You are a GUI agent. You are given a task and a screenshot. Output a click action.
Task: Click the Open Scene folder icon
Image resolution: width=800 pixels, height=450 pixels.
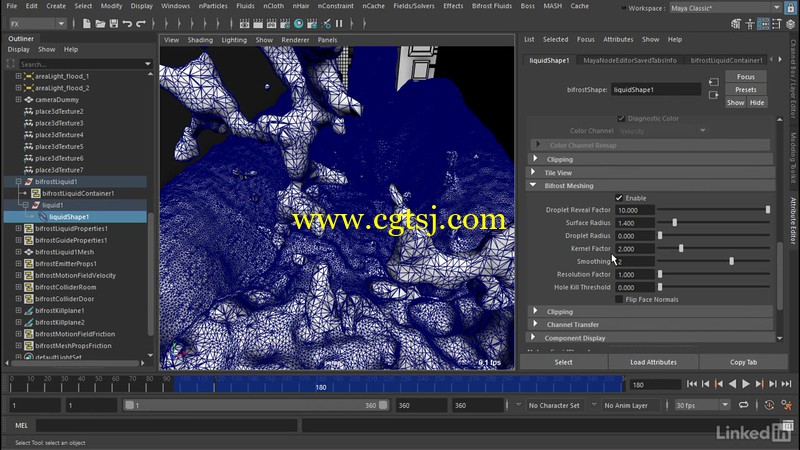click(100, 24)
